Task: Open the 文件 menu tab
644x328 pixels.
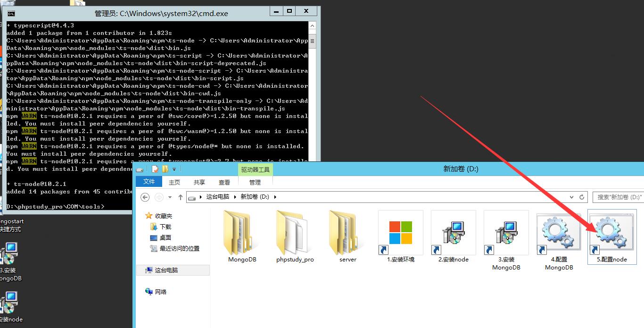Action: [x=149, y=182]
